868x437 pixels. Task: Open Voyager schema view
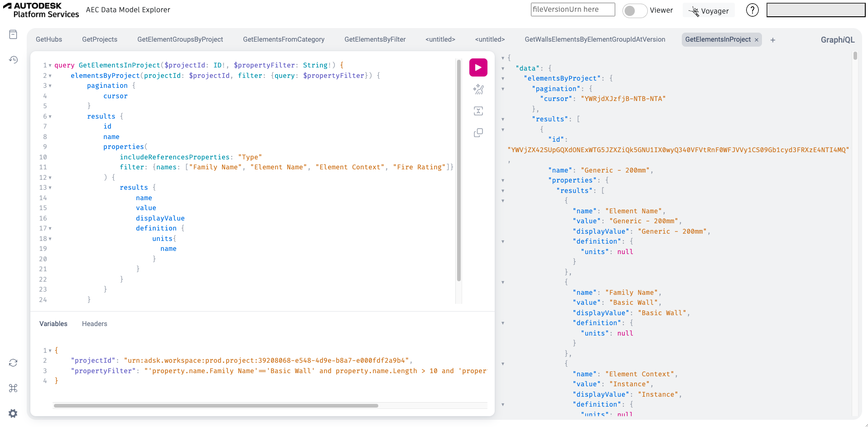point(709,11)
